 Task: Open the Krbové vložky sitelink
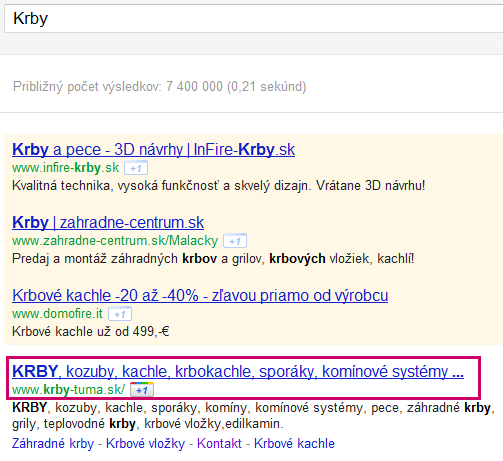[145, 444]
